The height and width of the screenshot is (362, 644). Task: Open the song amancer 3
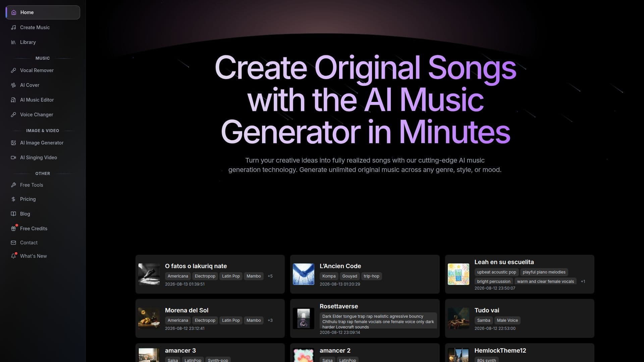(180, 351)
